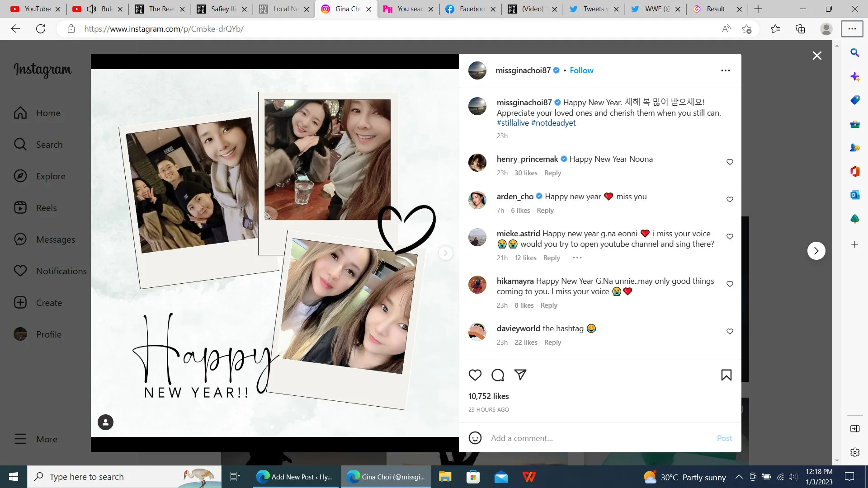Save post with bookmark icon

click(726, 375)
